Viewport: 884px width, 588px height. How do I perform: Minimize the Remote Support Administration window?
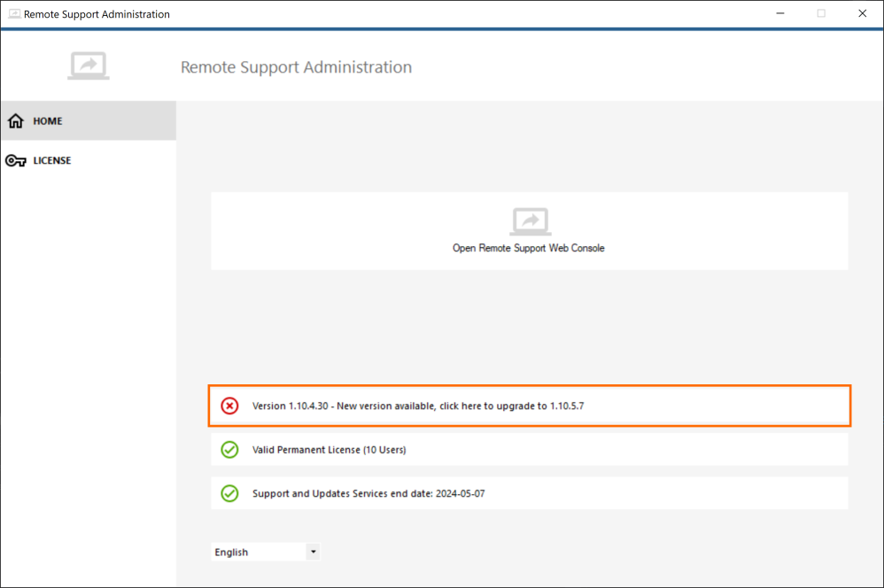[x=780, y=14]
